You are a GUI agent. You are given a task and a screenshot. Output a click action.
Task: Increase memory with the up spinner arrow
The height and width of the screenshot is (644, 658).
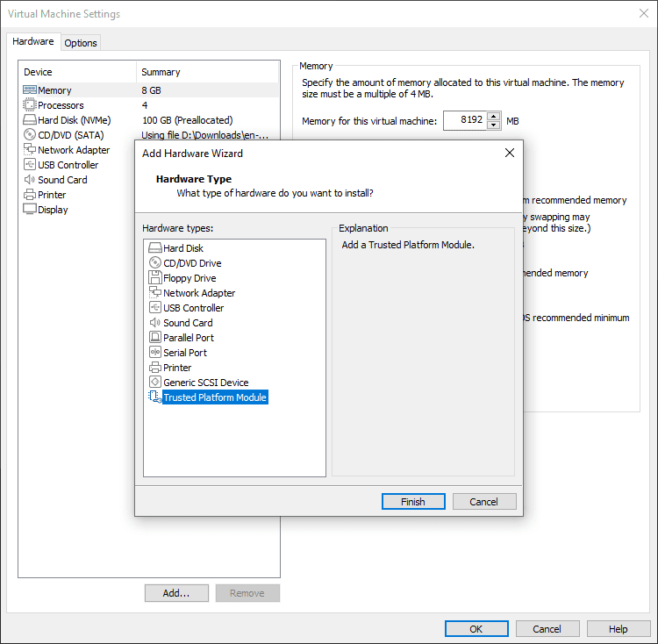point(494,116)
